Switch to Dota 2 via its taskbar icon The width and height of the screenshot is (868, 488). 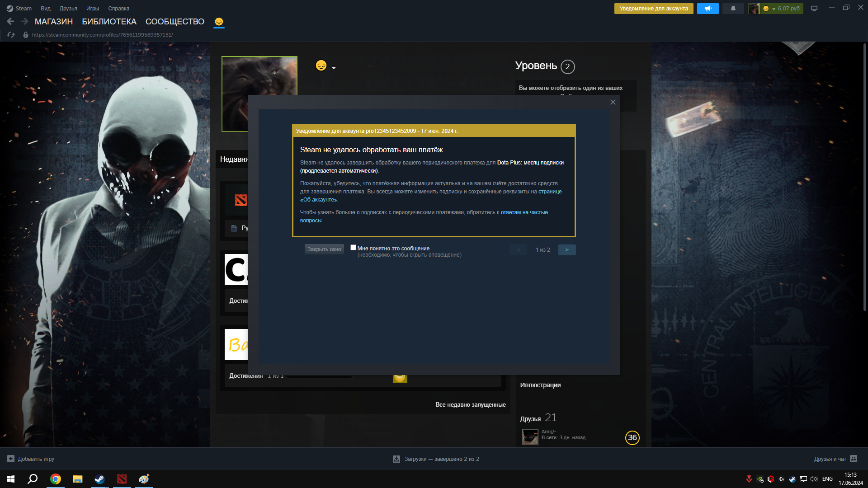(122, 479)
